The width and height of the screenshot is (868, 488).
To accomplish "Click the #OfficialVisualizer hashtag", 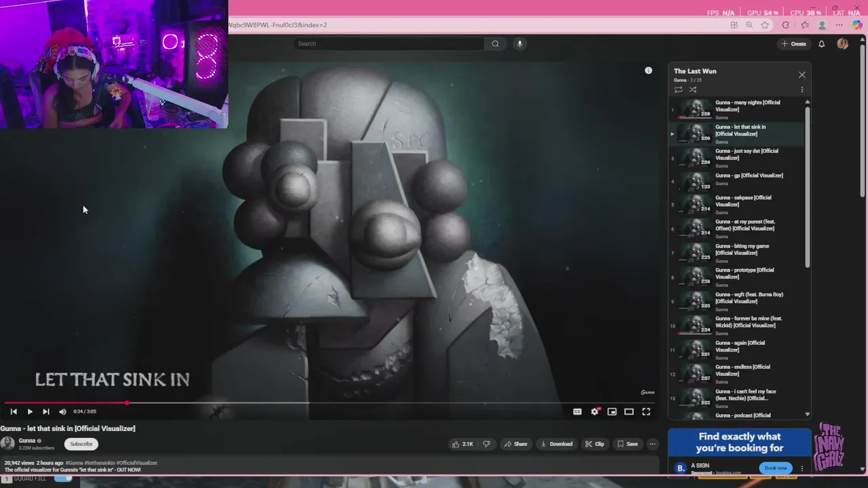I will [137, 463].
